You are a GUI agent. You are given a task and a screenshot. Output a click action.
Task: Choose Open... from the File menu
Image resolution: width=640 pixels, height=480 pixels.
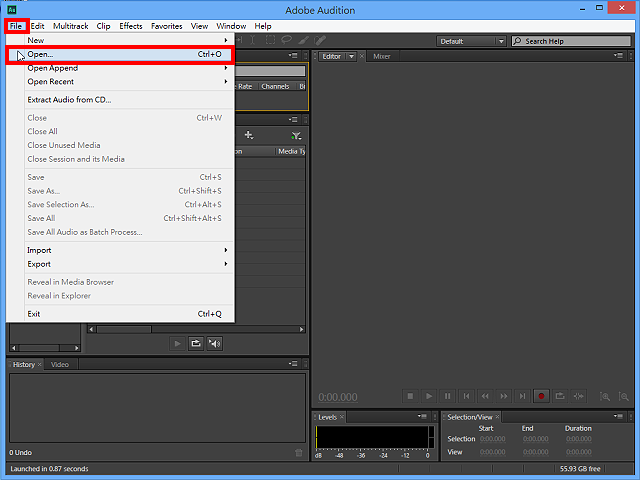(x=120, y=54)
